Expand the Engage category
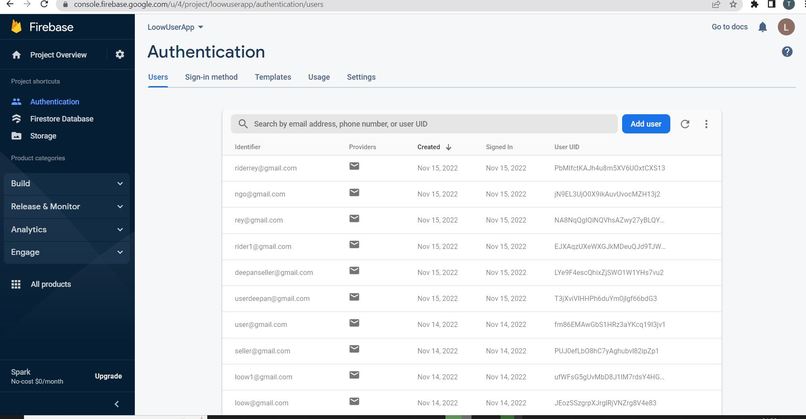 pos(67,252)
